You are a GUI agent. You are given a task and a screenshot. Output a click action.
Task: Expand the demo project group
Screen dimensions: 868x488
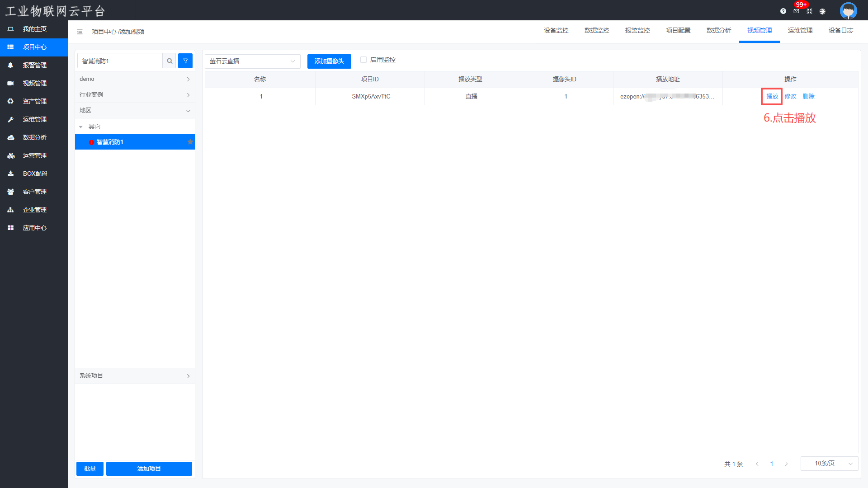pos(135,79)
